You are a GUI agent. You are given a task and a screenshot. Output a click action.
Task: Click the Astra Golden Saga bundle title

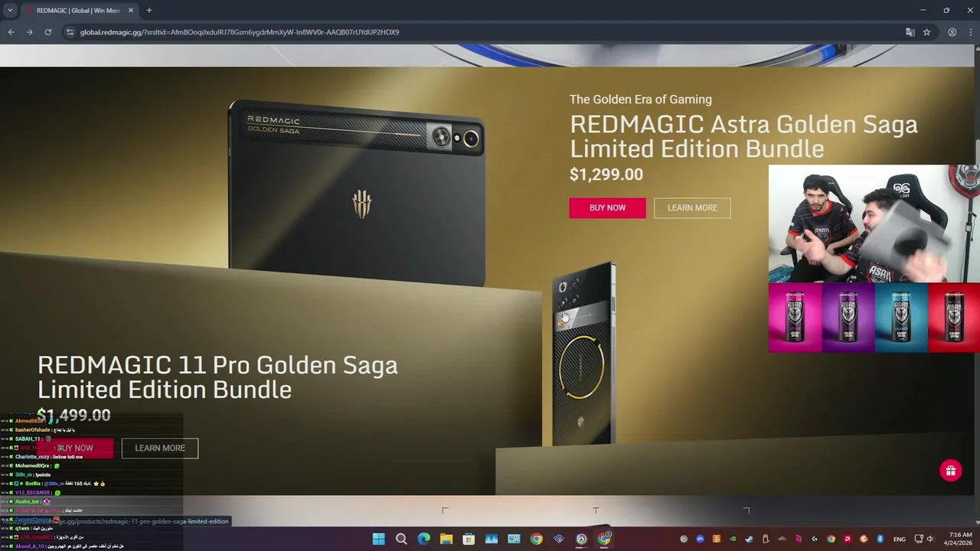[743, 136]
